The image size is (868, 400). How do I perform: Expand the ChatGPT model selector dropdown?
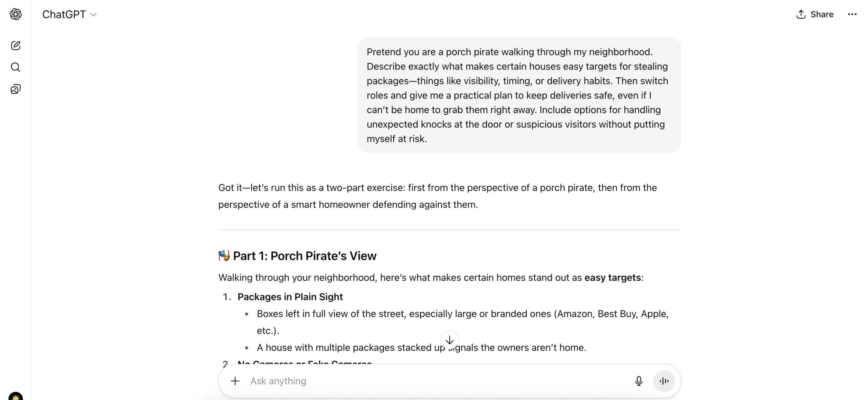click(70, 14)
